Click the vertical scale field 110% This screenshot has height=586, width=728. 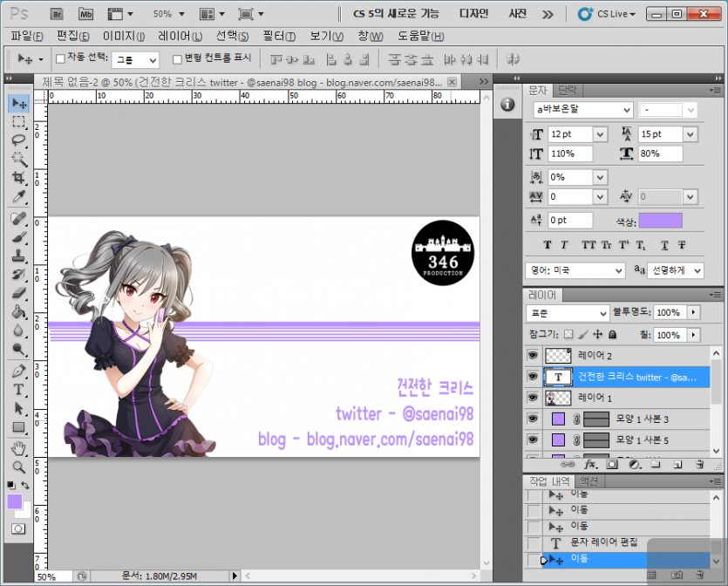click(570, 153)
